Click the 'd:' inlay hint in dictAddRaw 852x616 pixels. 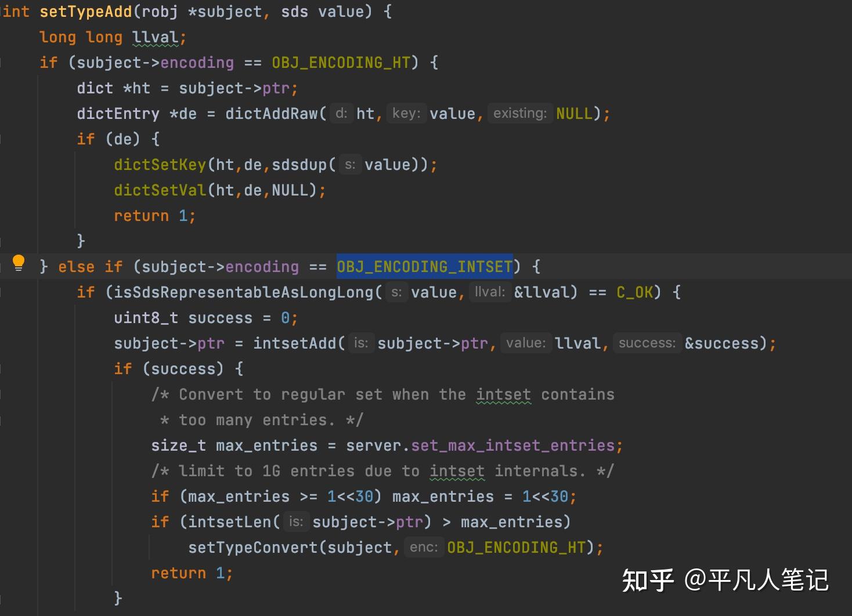(342, 113)
